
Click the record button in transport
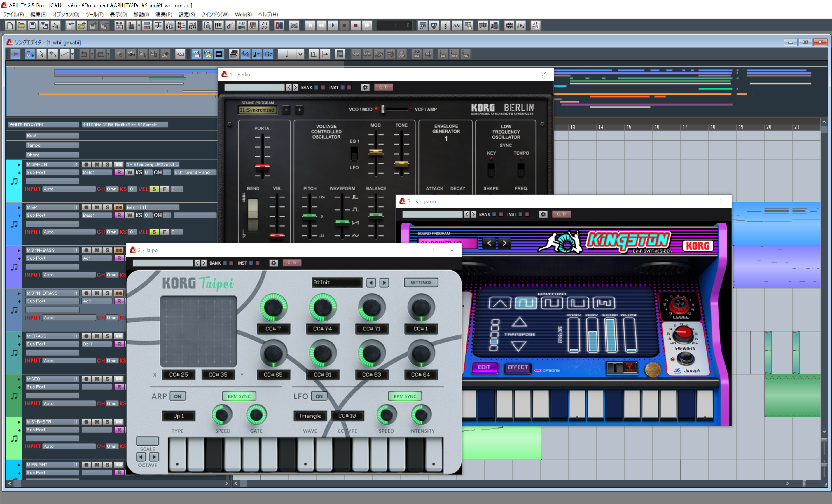356,26
